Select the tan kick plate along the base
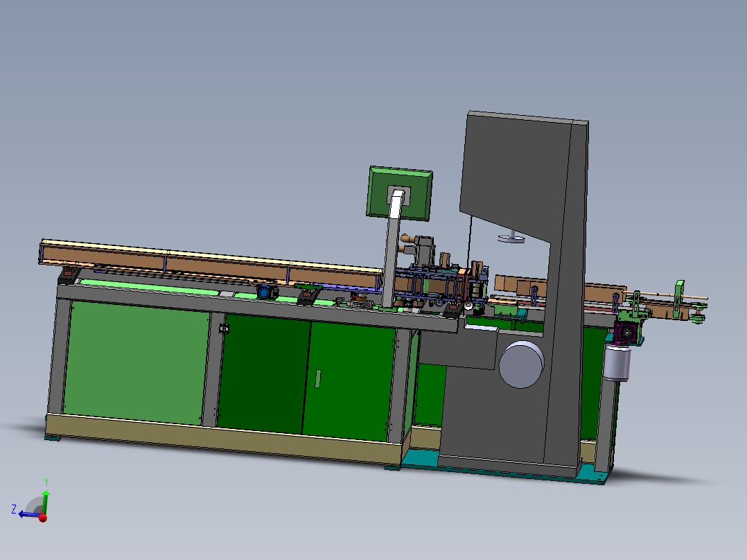747x560 pixels. point(224,439)
